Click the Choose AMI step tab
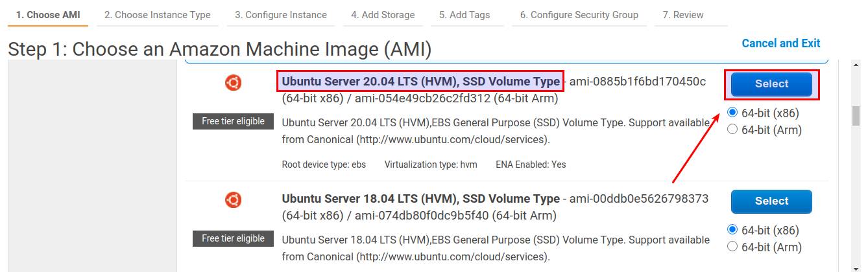This screenshot has height=272, width=868. click(48, 15)
